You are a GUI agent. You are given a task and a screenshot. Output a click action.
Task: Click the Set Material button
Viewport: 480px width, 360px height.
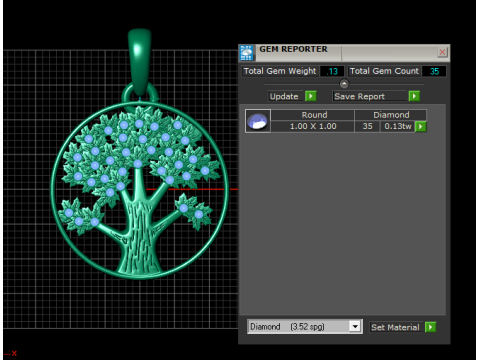point(396,327)
